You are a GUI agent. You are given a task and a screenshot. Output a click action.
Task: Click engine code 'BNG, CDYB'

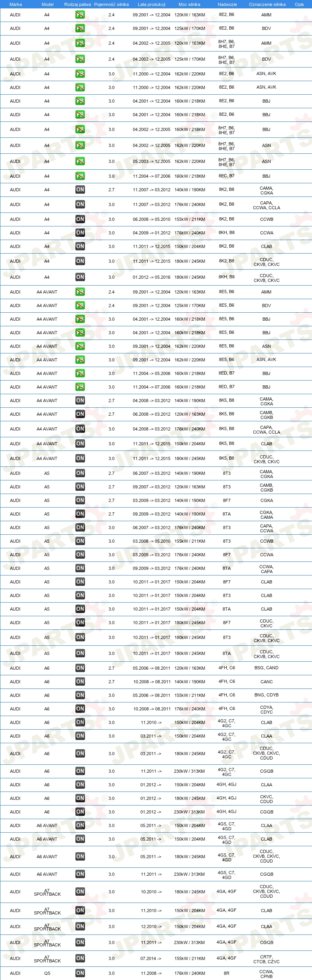pos(267,695)
